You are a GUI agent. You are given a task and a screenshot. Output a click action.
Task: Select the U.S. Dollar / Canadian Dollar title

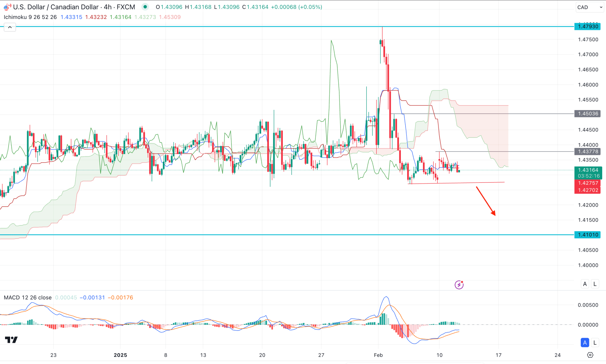click(x=56, y=7)
